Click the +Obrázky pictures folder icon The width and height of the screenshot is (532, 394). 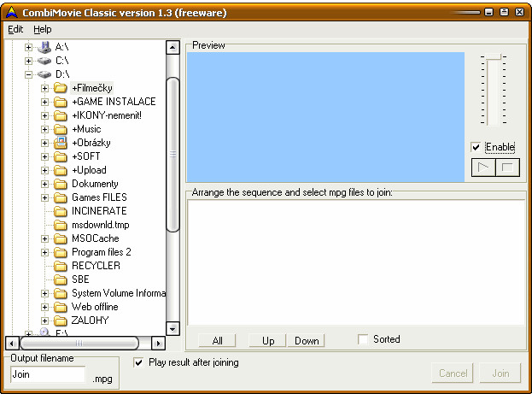click(x=61, y=143)
